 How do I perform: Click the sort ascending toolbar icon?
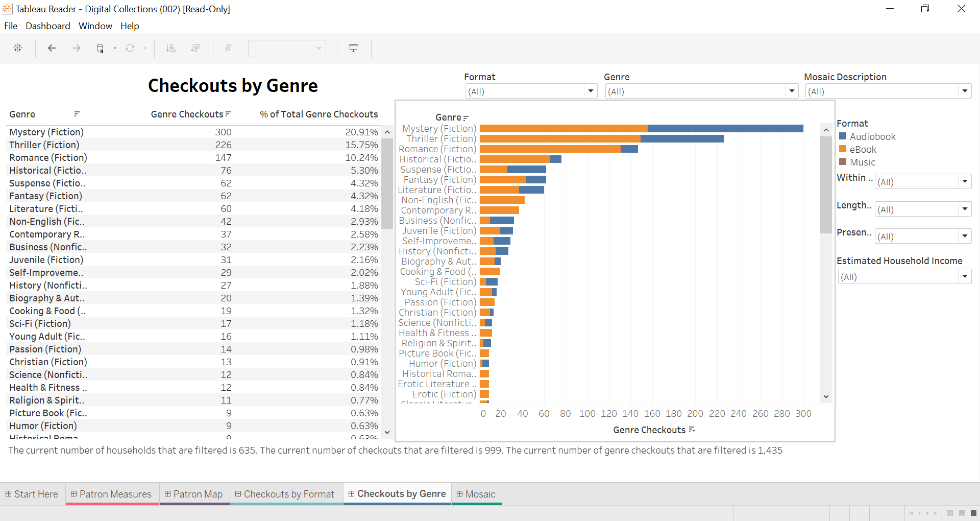click(171, 48)
